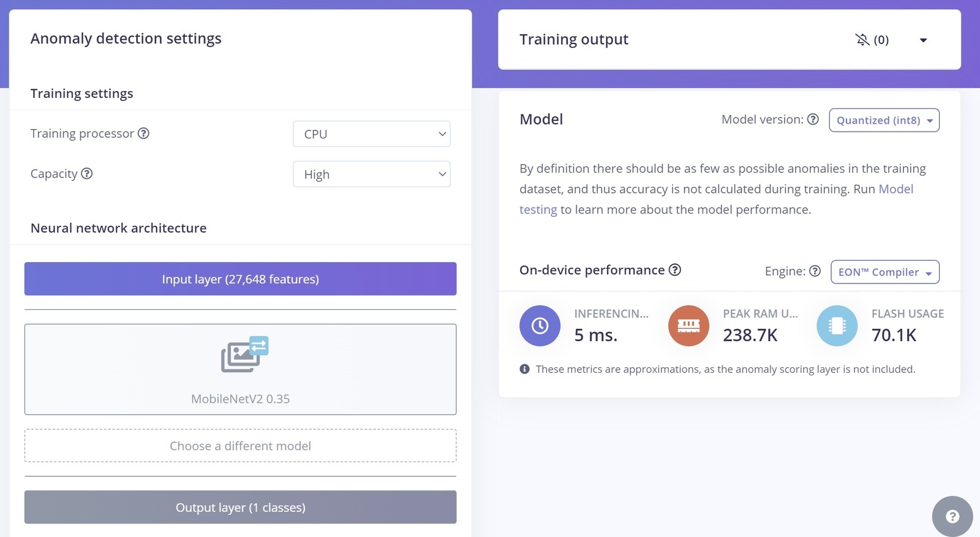Click the Training processor help icon
The width and height of the screenshot is (980, 537).
[143, 133]
